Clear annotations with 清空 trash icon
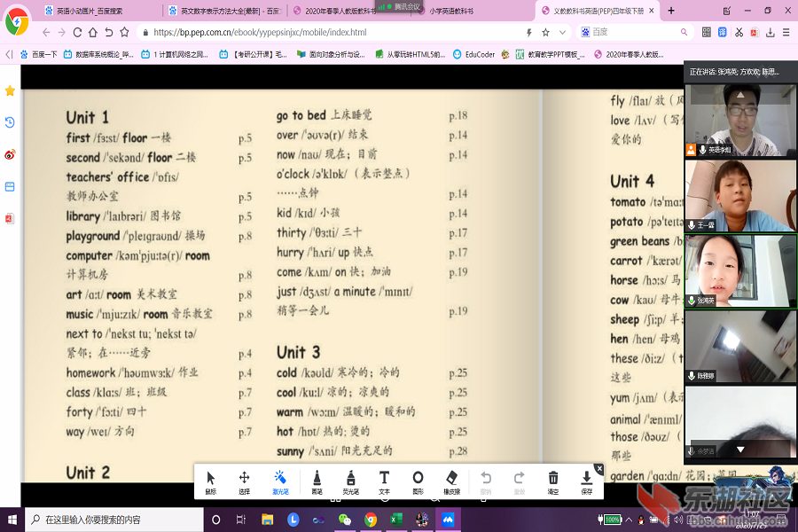 tap(553, 482)
